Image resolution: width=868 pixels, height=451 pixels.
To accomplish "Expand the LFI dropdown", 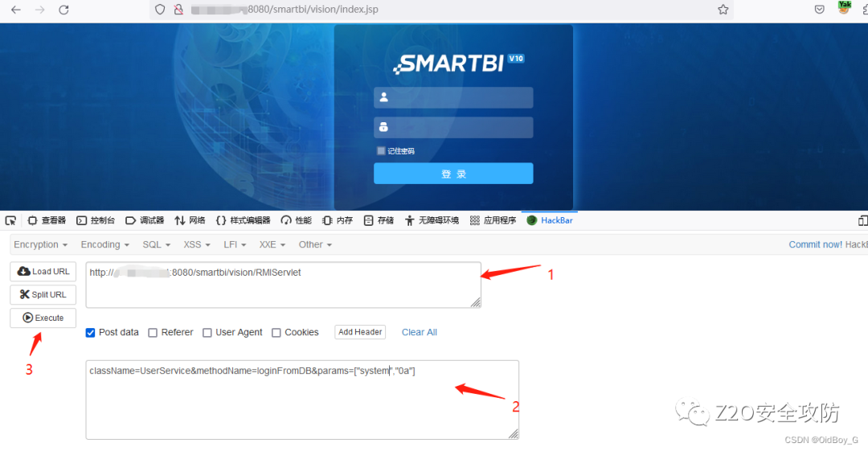I will coord(235,244).
